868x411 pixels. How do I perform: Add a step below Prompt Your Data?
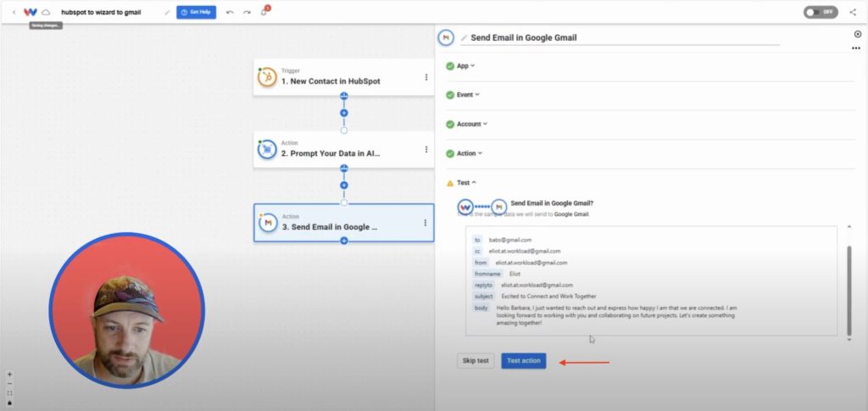click(344, 186)
